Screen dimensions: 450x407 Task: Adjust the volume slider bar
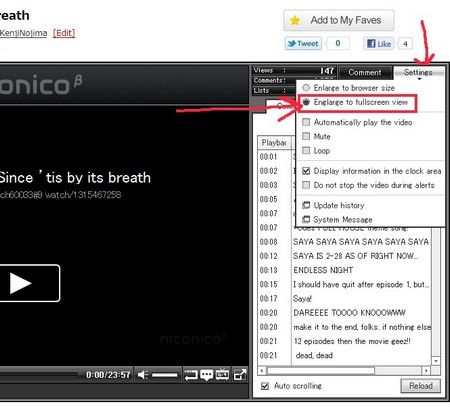tap(165, 375)
